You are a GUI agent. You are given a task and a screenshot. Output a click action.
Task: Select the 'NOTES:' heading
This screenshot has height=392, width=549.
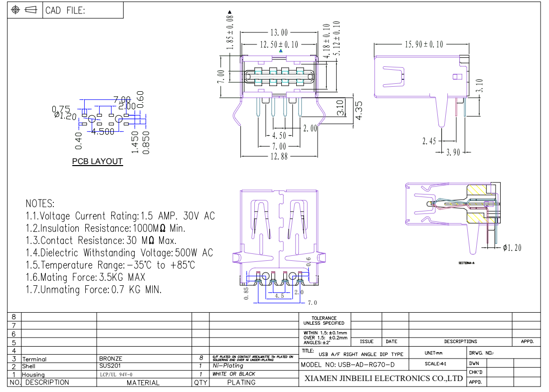(40, 203)
